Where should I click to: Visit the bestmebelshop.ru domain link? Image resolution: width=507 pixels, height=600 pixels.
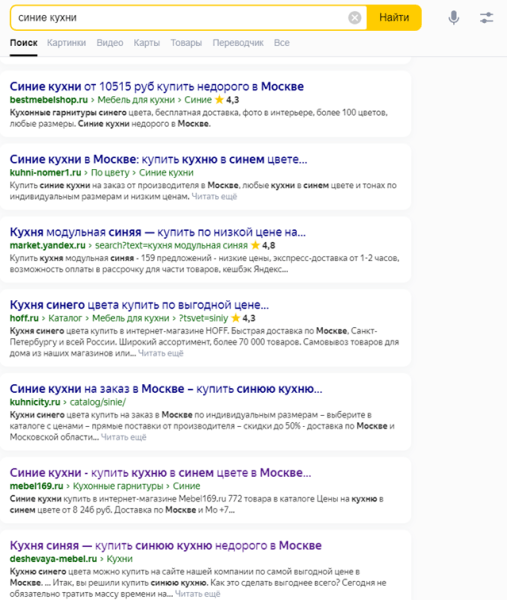coord(49,100)
